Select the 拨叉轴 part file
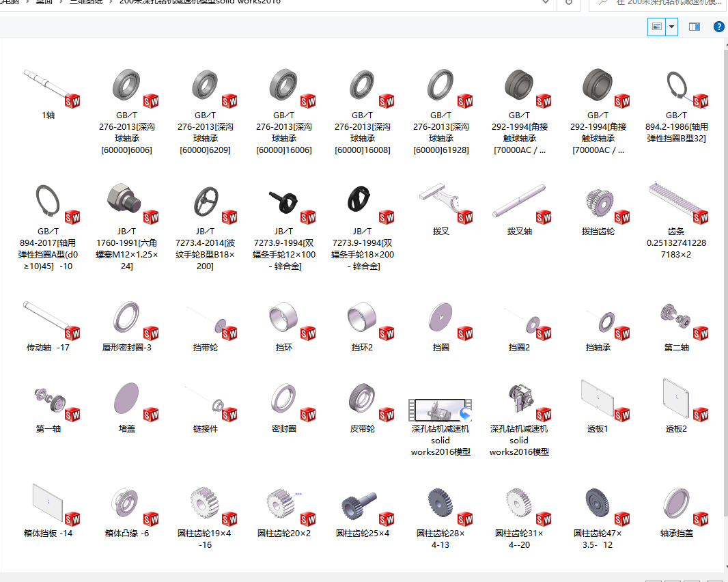The image size is (728, 582). 519,209
